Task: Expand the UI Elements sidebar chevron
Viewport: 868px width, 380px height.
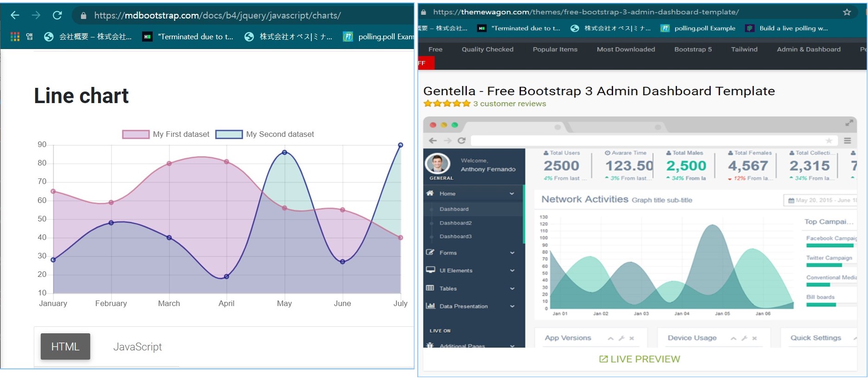Action: pyautogui.click(x=512, y=270)
